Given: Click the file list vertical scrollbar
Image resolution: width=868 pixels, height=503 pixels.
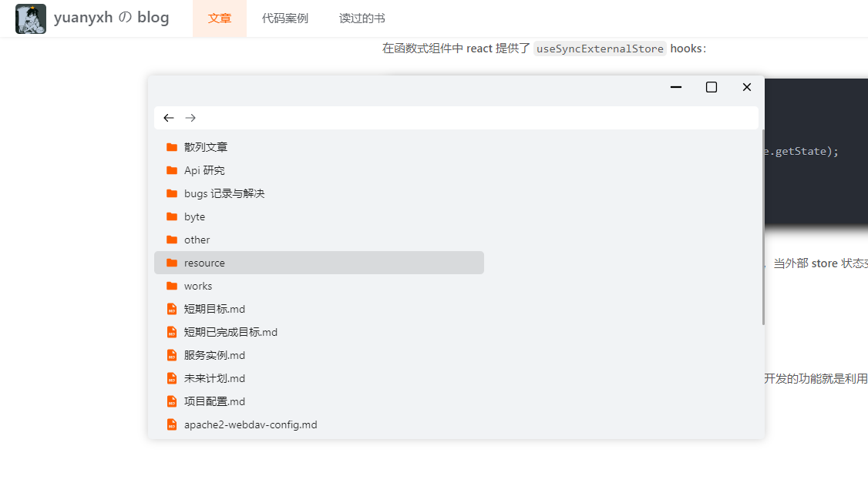Looking at the screenshot, I should pyautogui.click(x=763, y=227).
